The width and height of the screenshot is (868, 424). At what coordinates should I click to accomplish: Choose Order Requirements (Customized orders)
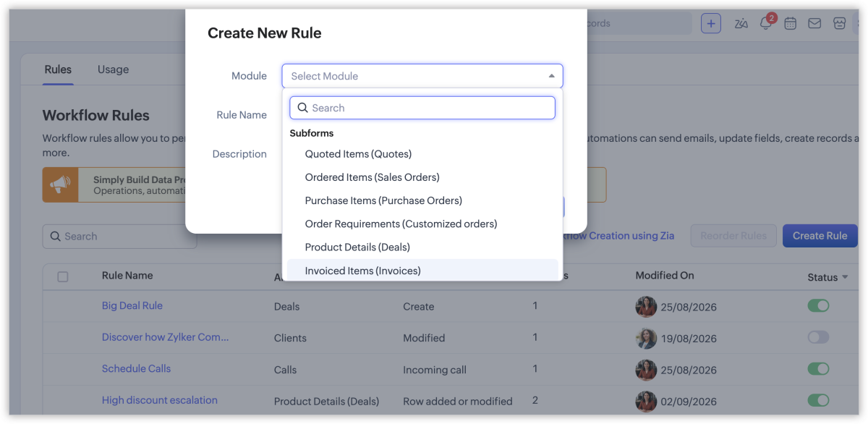[x=422, y=224]
